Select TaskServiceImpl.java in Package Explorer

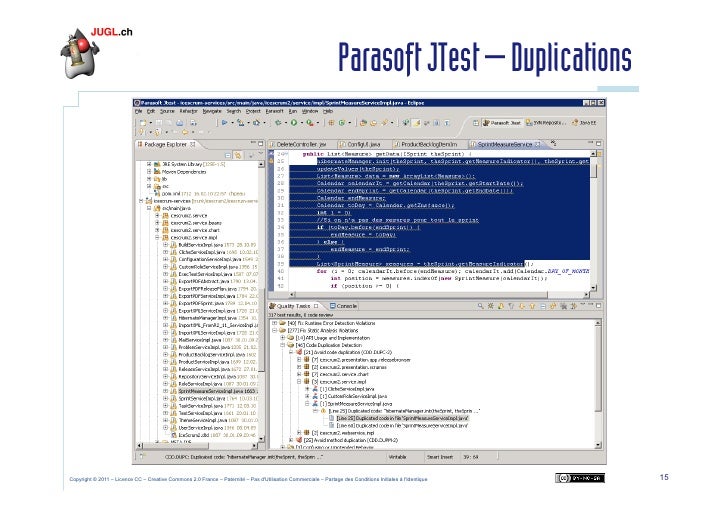coord(213,406)
